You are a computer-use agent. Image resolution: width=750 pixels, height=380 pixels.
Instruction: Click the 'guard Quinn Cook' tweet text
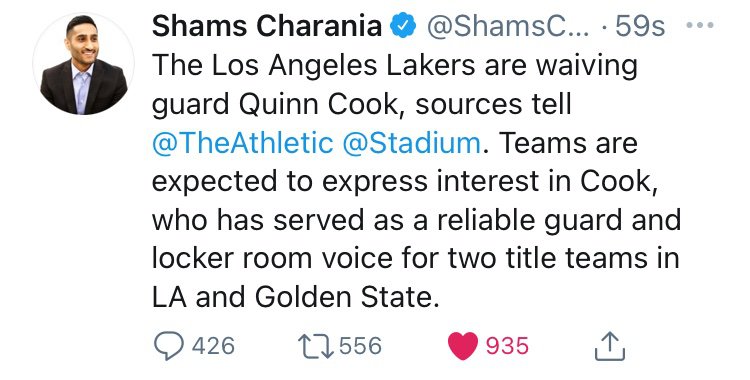tap(276, 105)
